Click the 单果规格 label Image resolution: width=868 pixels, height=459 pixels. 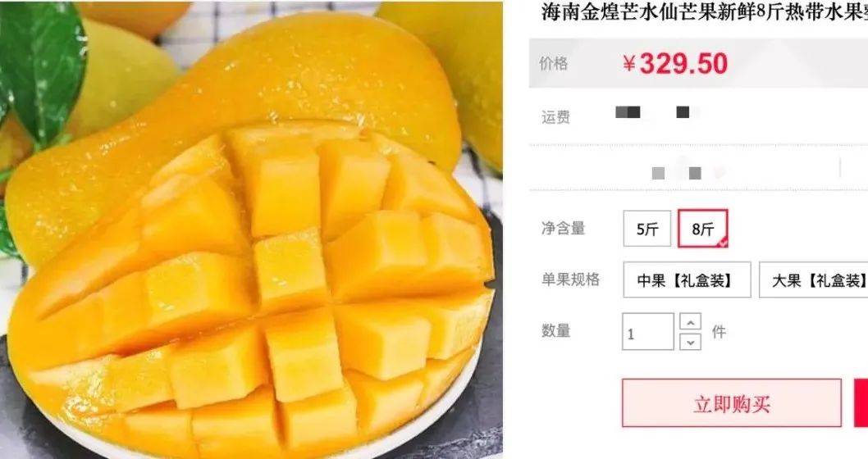(570, 279)
